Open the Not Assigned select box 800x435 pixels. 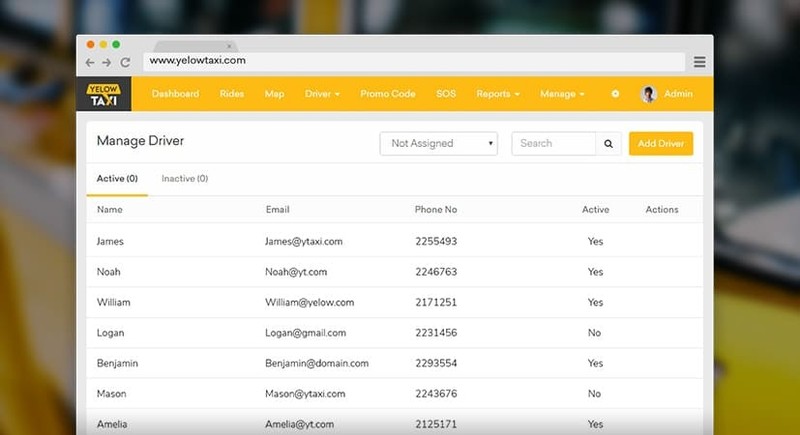[x=439, y=144]
